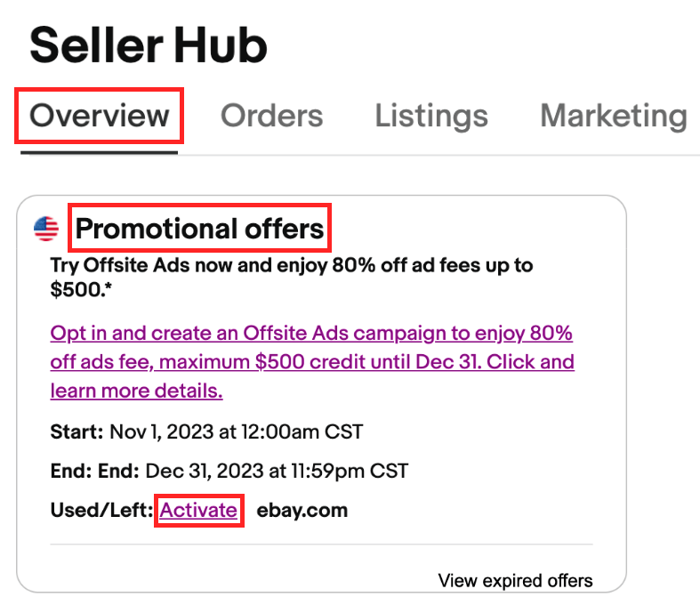The width and height of the screenshot is (700, 613).
Task: Click the US flag icon
Action: pos(46,229)
